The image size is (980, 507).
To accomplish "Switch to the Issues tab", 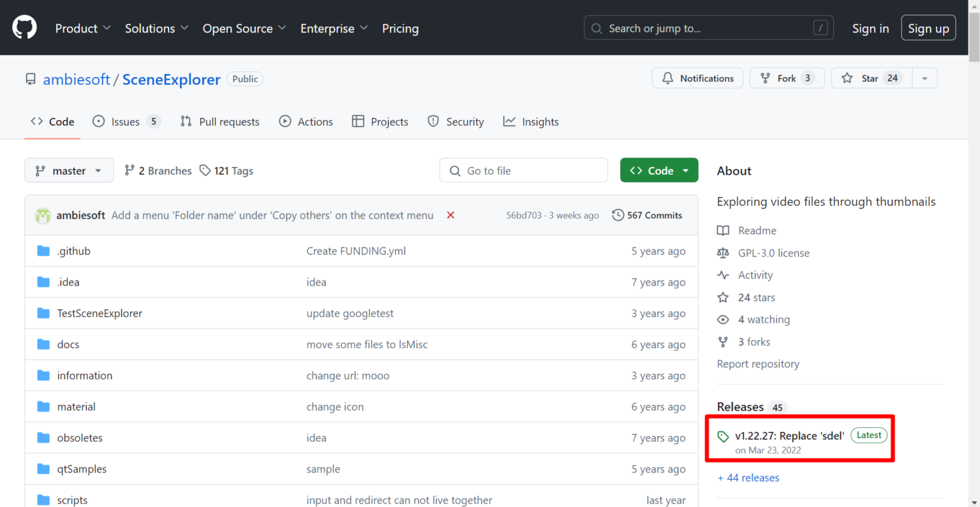I will [126, 122].
